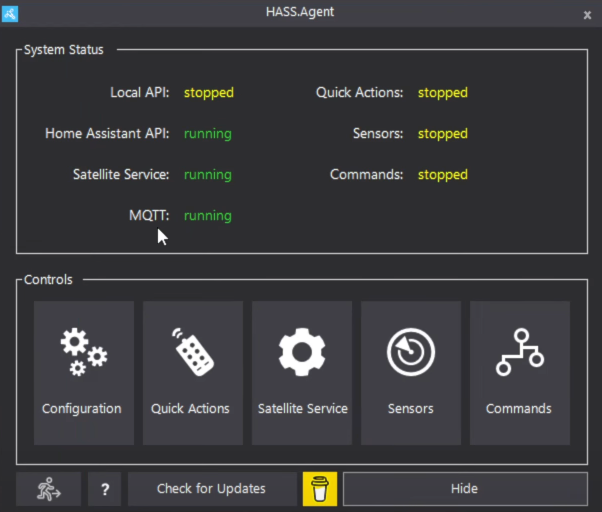Click the 'Home Assistant API:' label
The width and height of the screenshot is (602, 512).
point(107,134)
